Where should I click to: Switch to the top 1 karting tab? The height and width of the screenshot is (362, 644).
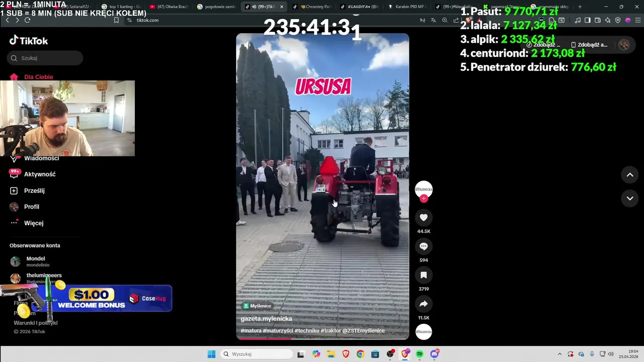(x=120, y=7)
